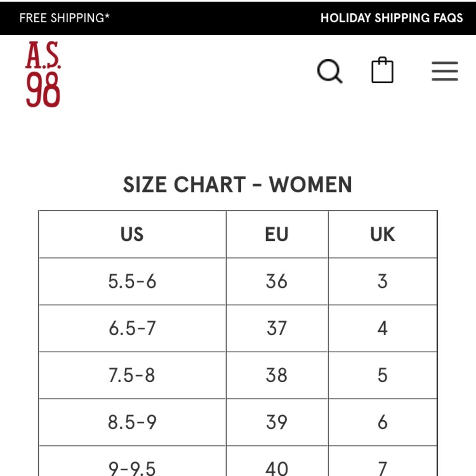476x476 pixels.
Task: Click the US 8.5-9 size cell
Action: tap(132, 422)
